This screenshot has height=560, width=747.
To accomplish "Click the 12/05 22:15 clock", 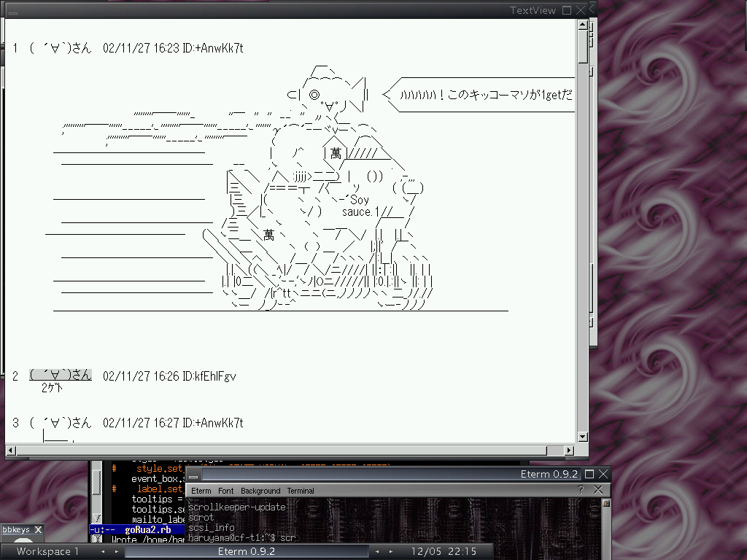I will (x=444, y=551).
